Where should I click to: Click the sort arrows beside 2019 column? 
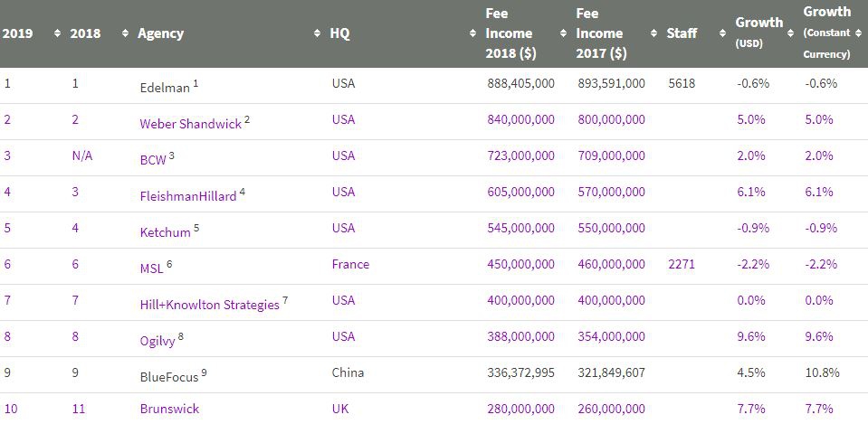coord(58,33)
